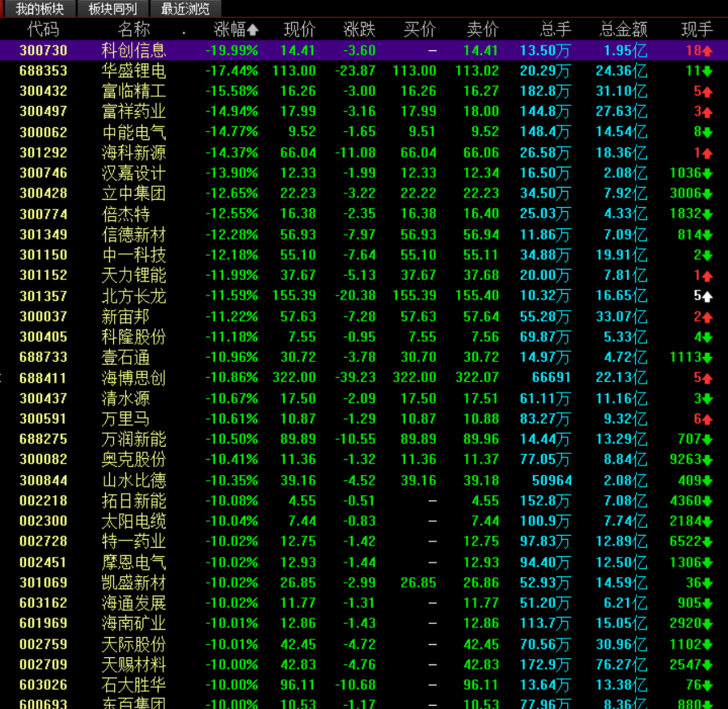The width and height of the screenshot is (728, 709).
Task: Click stock name 万润新能
Action: click(133, 439)
